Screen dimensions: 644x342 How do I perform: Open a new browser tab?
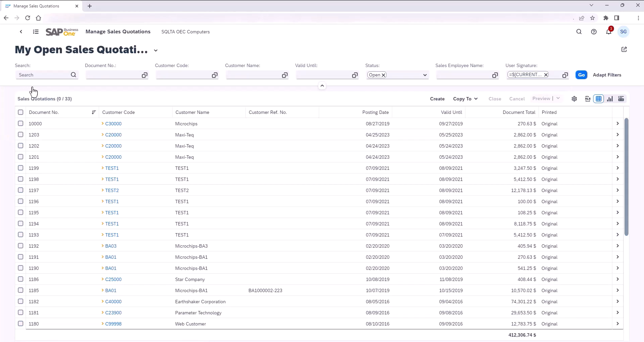tap(90, 6)
